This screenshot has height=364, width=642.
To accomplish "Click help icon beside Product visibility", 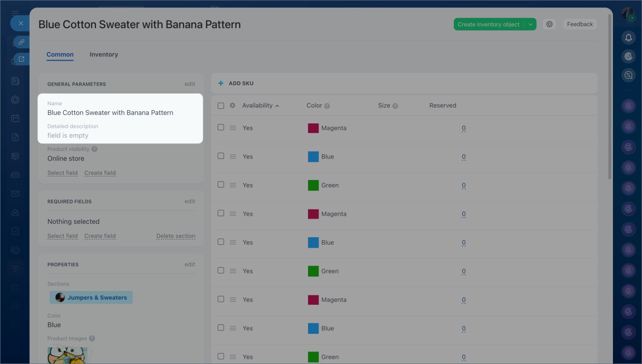I will 94,149.
